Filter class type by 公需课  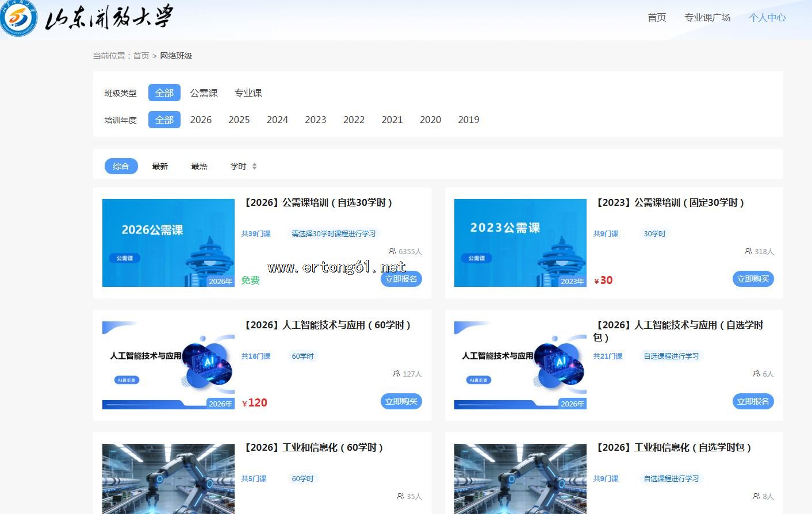(x=204, y=93)
